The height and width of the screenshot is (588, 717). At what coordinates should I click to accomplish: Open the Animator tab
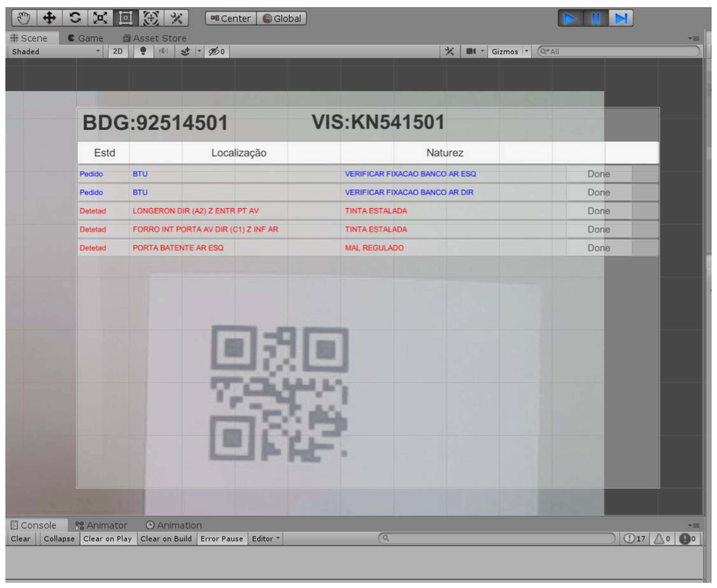(102, 526)
